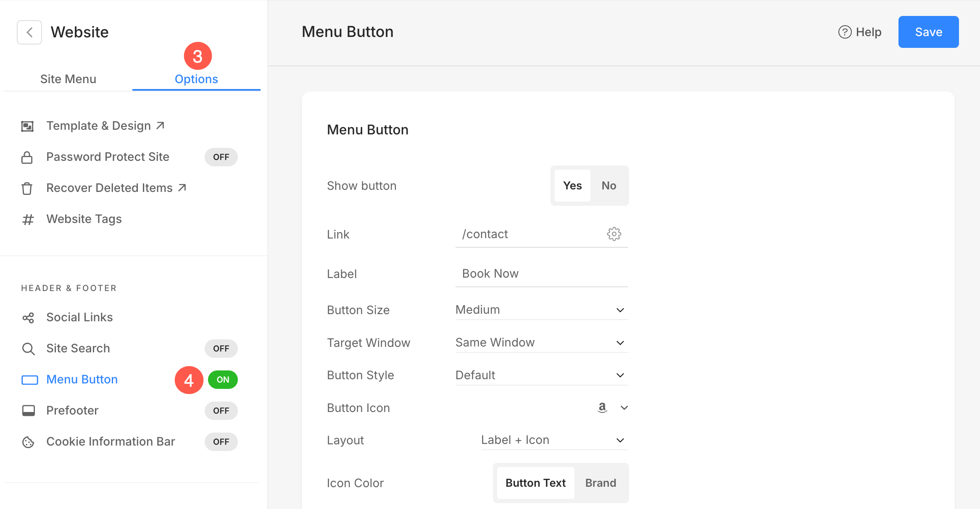Click the back arrow beside Website
This screenshot has width=980, height=509.
tap(29, 32)
